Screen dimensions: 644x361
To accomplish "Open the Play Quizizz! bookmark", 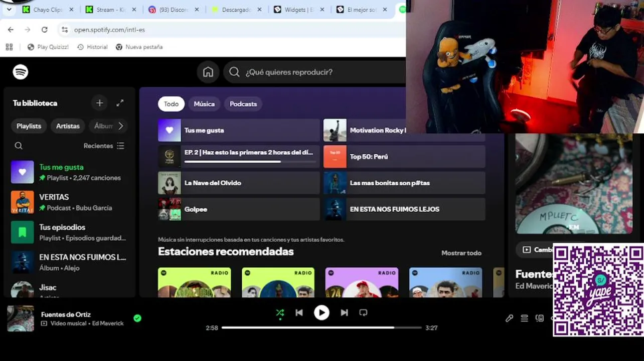I will click(48, 47).
